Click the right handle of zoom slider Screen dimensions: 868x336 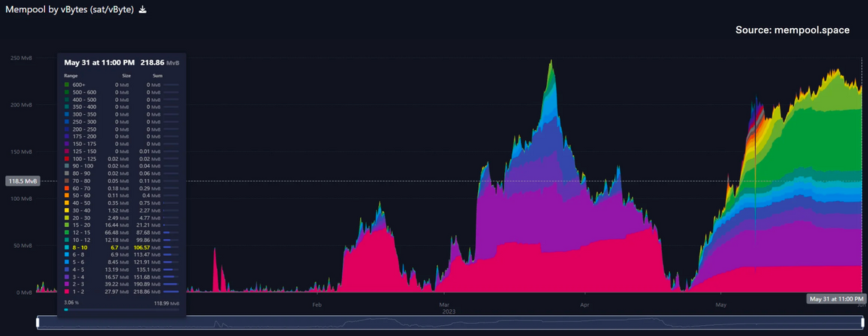click(864, 323)
